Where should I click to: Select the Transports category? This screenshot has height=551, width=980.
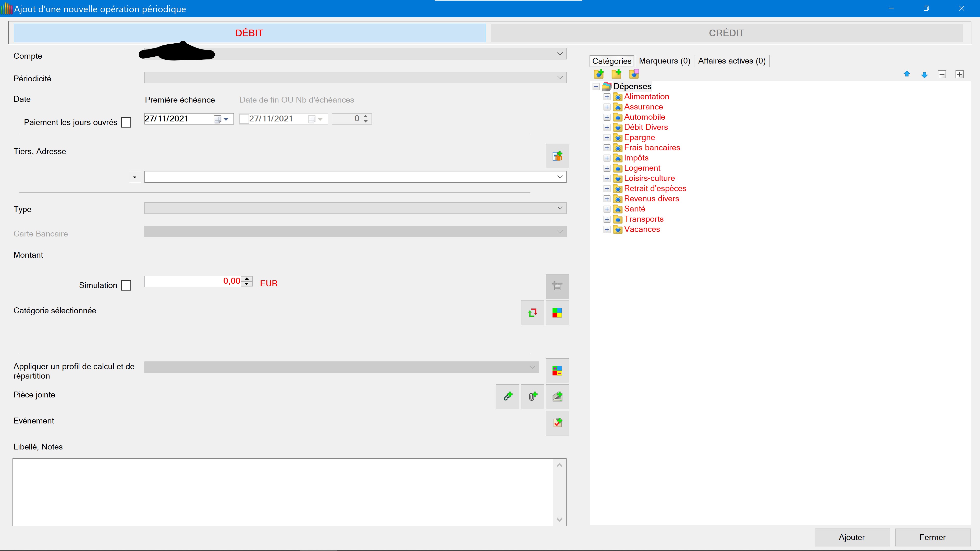pos(644,219)
